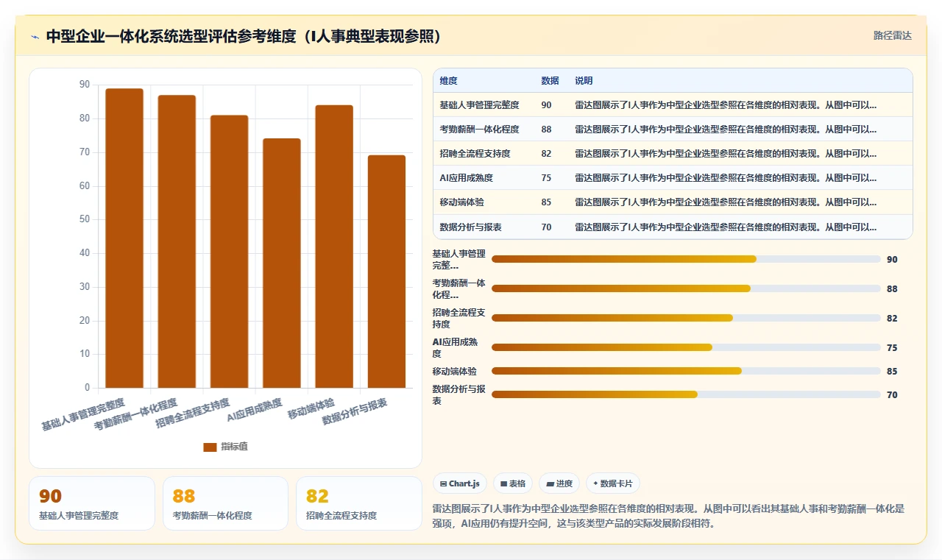Screen dimensions: 942x560
Task: Select the 数据卡片 chip
Action: 613,483
